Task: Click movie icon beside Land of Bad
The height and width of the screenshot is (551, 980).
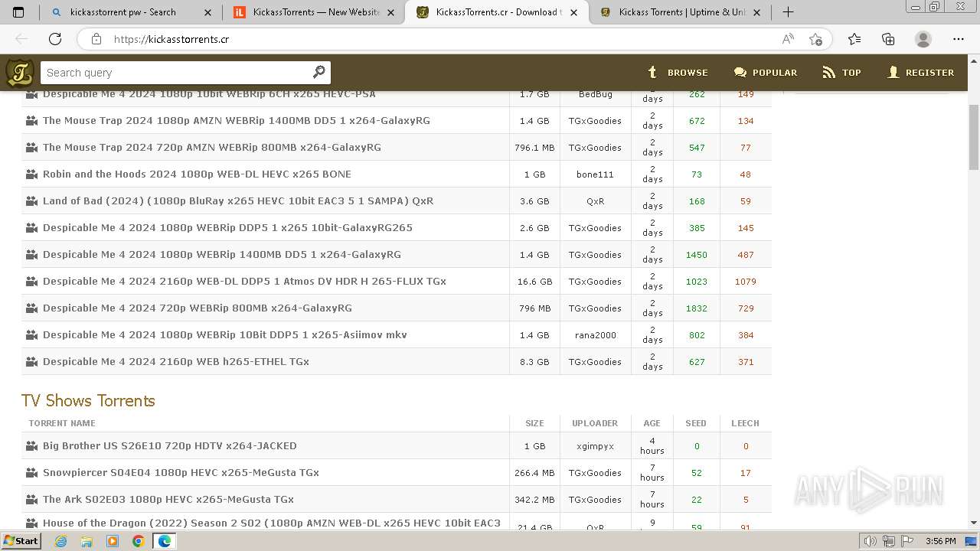Action: [x=31, y=201]
